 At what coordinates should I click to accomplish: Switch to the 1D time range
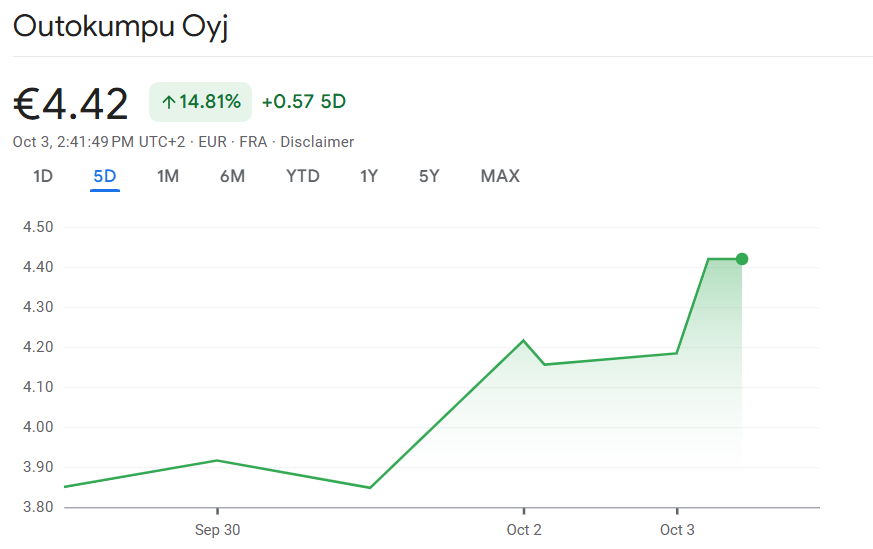43,176
